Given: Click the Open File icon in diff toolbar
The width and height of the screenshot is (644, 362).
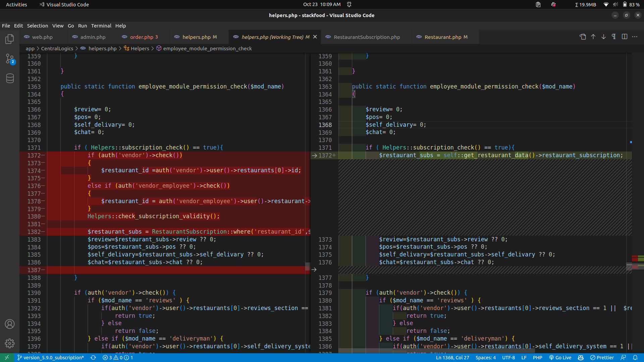Looking at the screenshot, I should [583, 37].
